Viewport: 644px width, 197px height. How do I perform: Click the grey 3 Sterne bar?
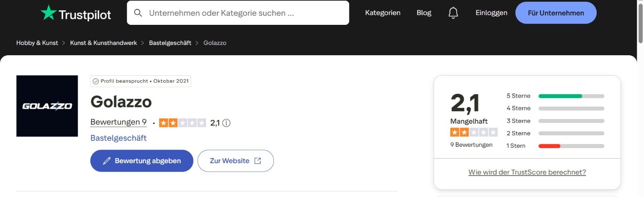click(x=571, y=121)
